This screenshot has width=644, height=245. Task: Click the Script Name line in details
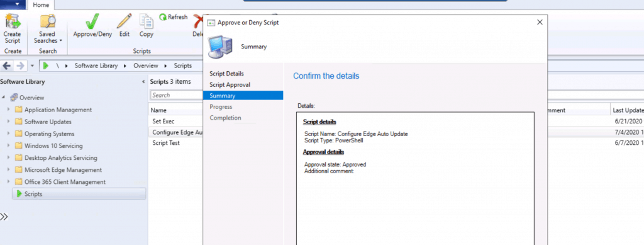pos(356,134)
